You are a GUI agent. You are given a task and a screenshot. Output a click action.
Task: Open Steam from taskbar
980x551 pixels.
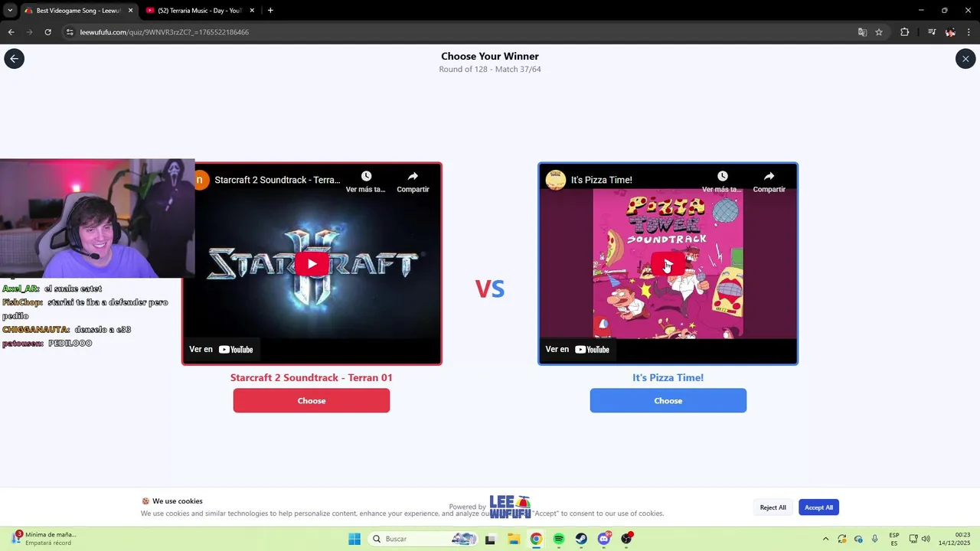pyautogui.click(x=582, y=539)
